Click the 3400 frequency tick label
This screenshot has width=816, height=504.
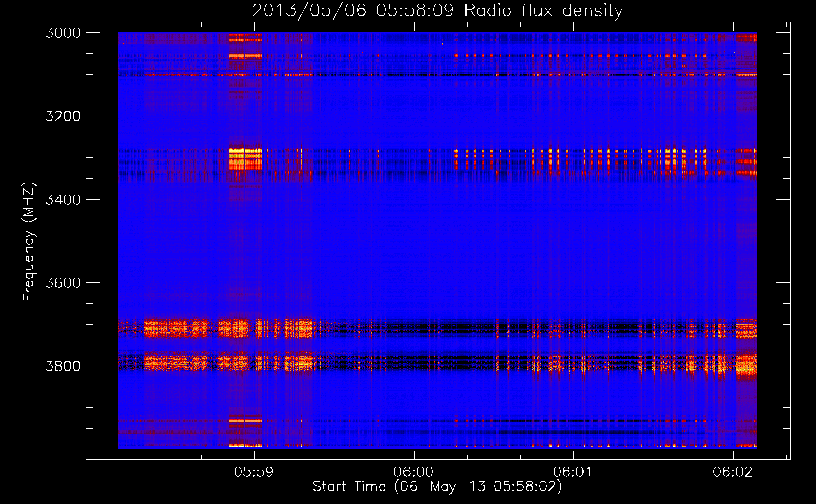[63, 200]
